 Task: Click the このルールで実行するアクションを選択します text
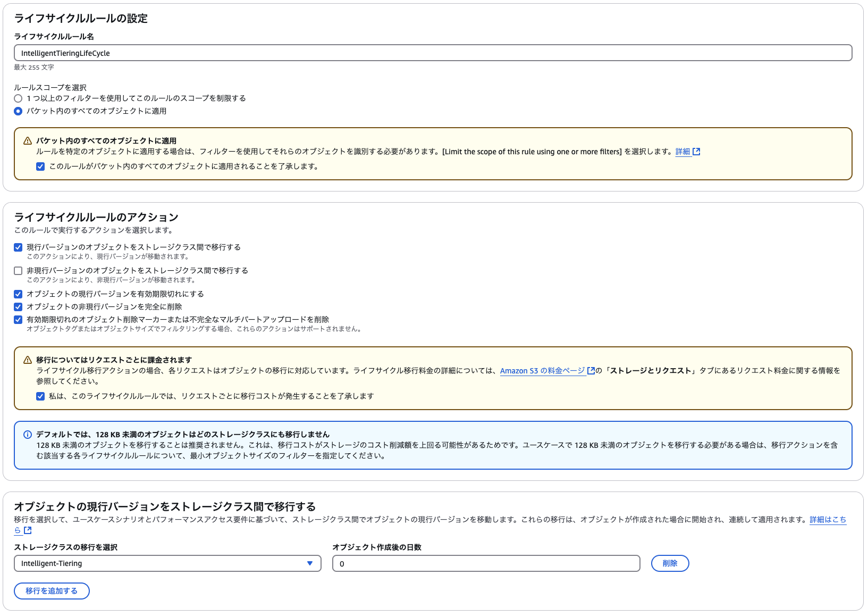(x=94, y=230)
